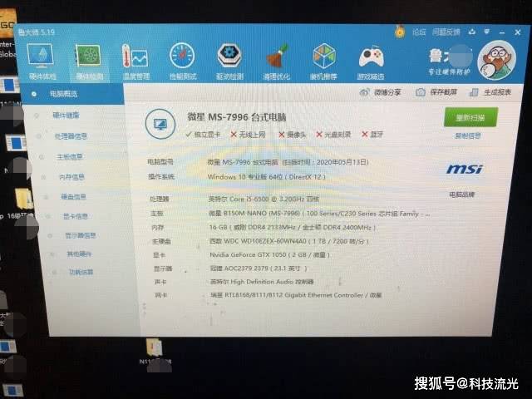The image size is (532, 399).
Task: Launch the 性能测试 benchmark gauge icon
Action: click(x=183, y=62)
